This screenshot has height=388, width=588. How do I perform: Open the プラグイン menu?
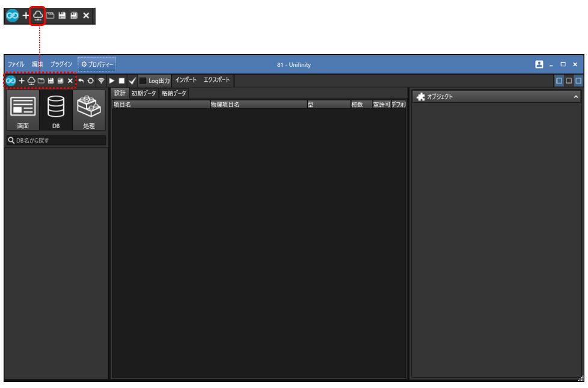pos(61,64)
